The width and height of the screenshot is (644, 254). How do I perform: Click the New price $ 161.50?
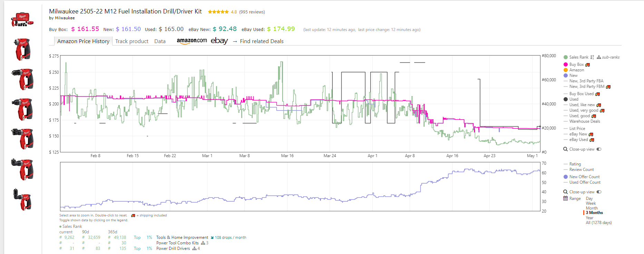coord(128,29)
